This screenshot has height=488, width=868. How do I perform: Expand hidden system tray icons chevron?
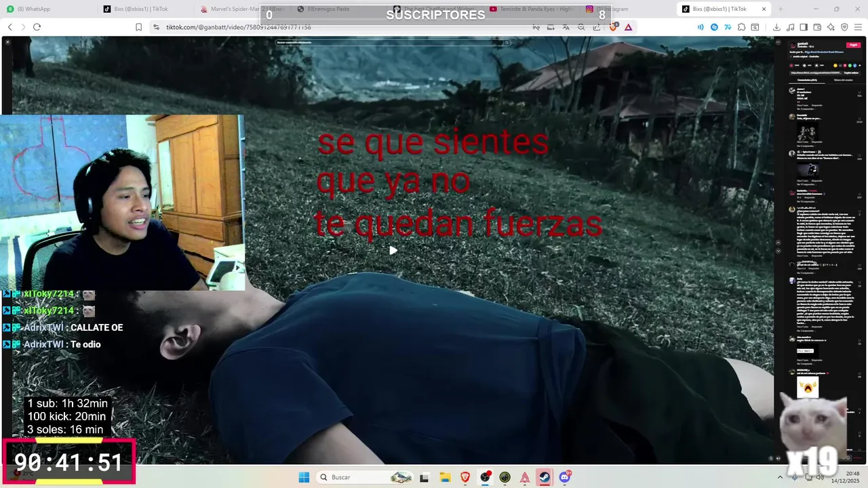[781, 477]
